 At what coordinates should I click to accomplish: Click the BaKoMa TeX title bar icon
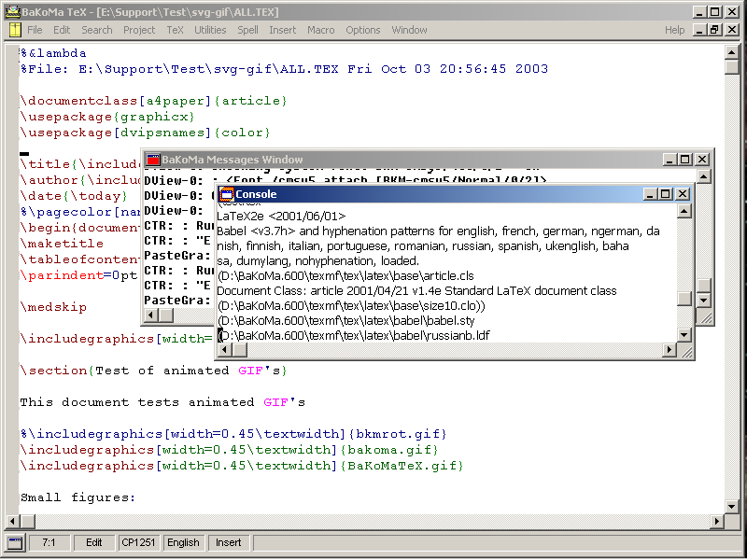[11, 11]
